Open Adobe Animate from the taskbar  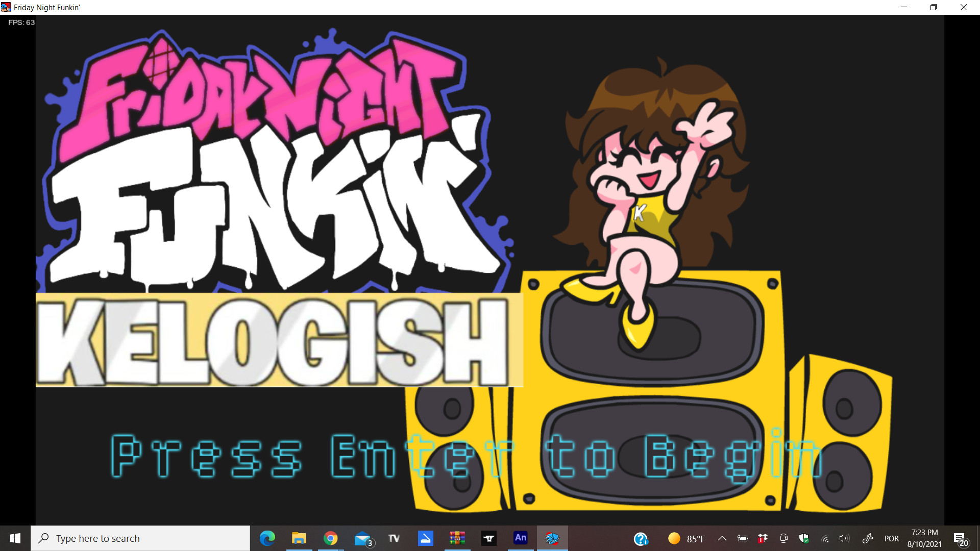521,538
